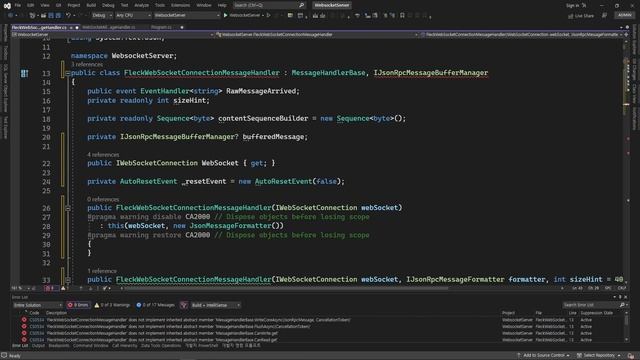
Task: Toggle the Warnings filter button
Action: point(112,305)
